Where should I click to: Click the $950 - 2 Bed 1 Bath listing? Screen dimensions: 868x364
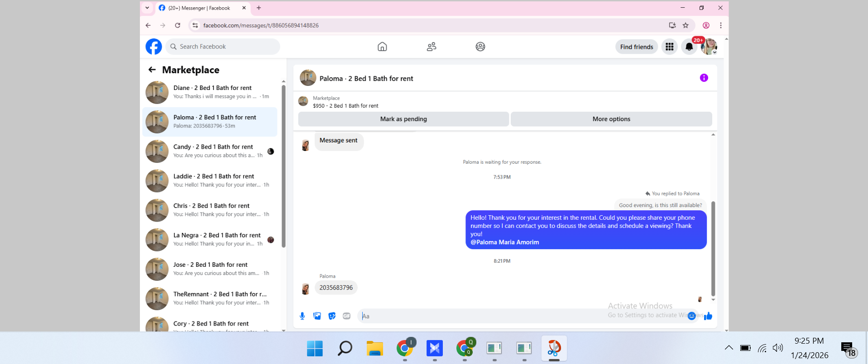345,106
